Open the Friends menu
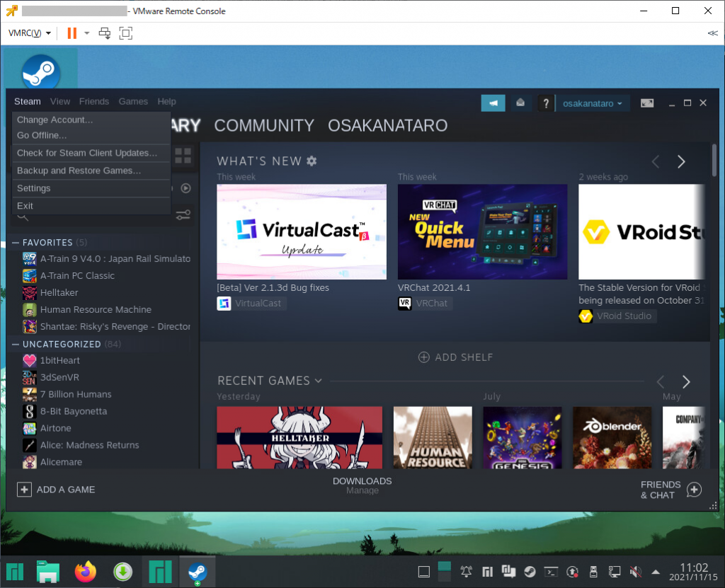725x588 pixels. [x=94, y=101]
